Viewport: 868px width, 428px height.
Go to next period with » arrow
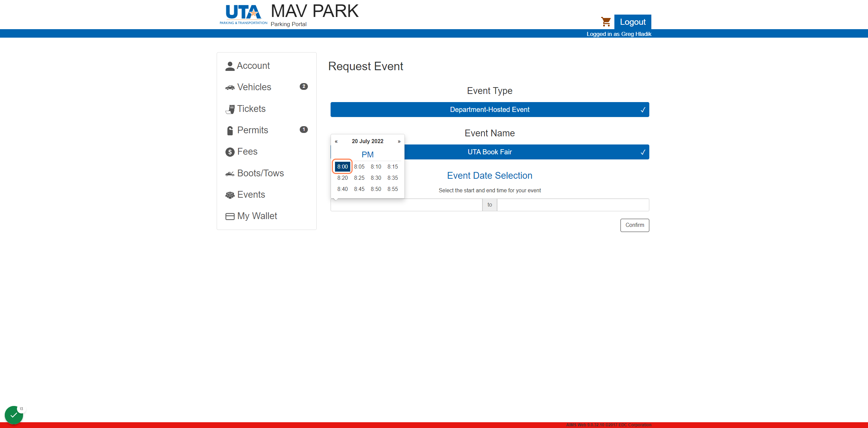point(399,141)
